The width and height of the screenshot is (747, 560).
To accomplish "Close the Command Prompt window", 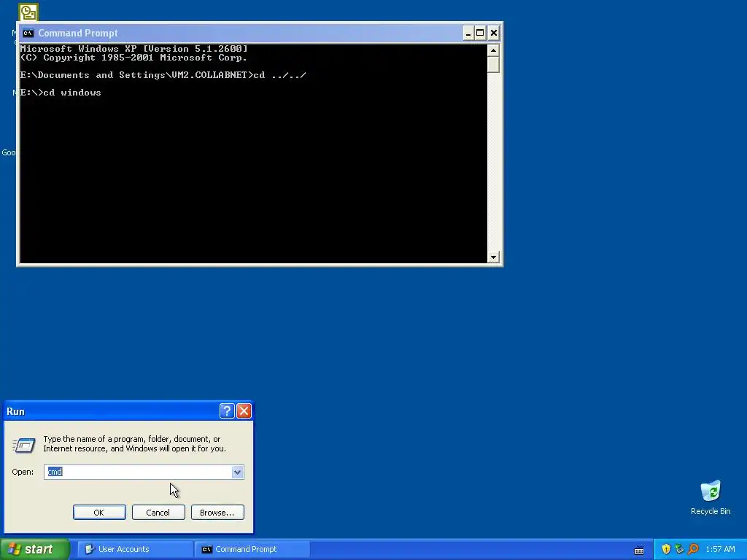I will 494,33.
